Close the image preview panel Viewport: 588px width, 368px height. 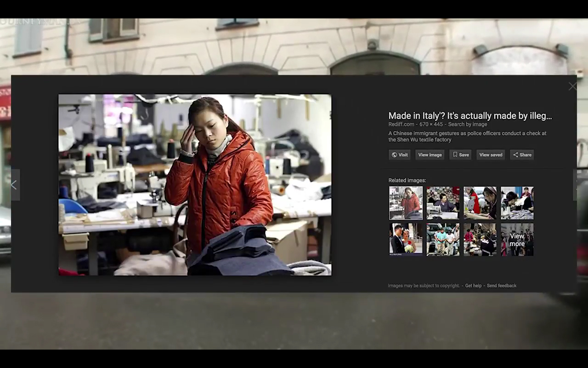pos(572,86)
